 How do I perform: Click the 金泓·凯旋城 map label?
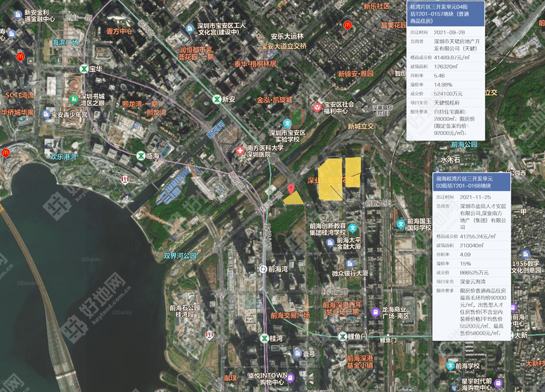(275, 100)
